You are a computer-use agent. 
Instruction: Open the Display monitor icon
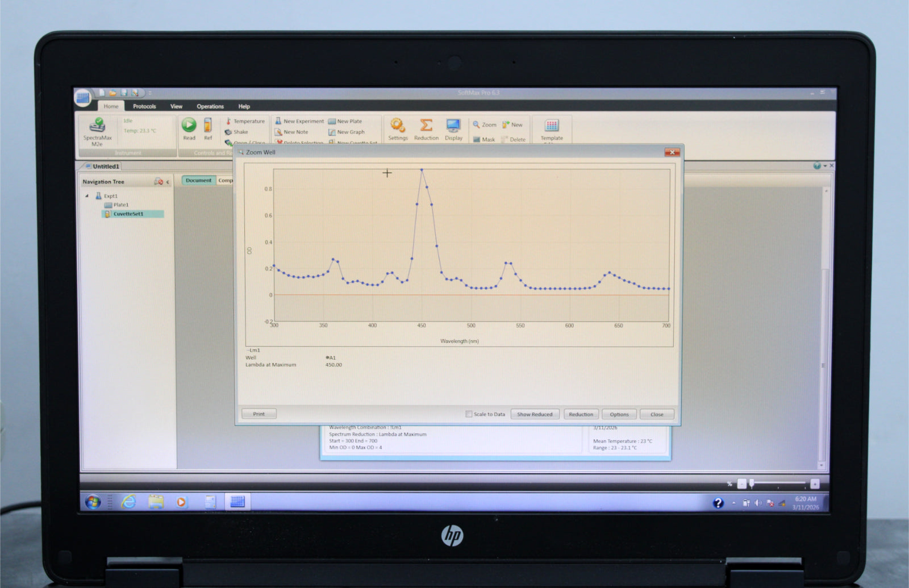453,126
